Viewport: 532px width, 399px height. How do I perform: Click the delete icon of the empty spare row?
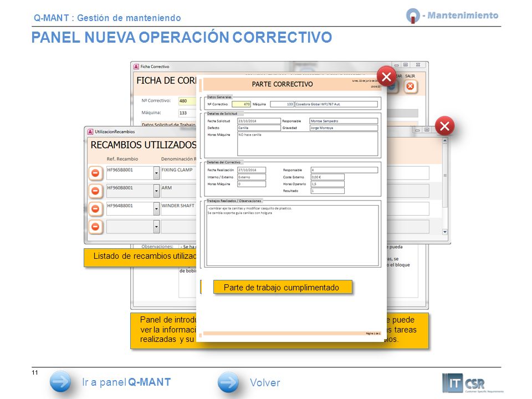click(95, 226)
